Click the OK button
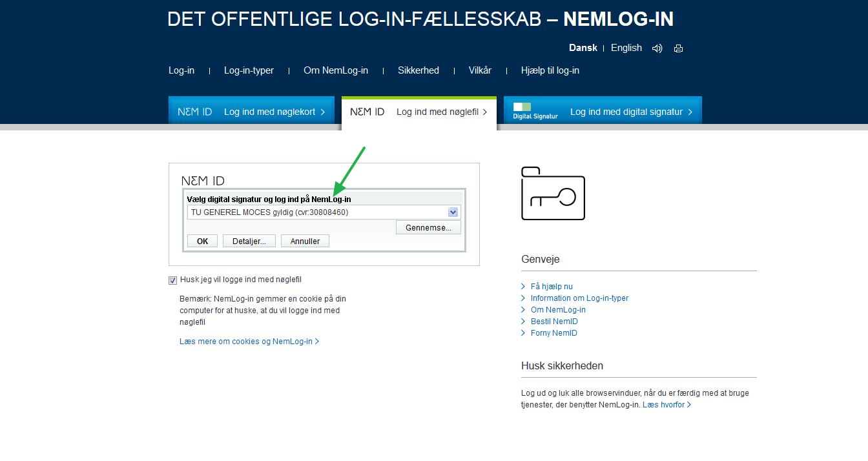 click(x=202, y=241)
